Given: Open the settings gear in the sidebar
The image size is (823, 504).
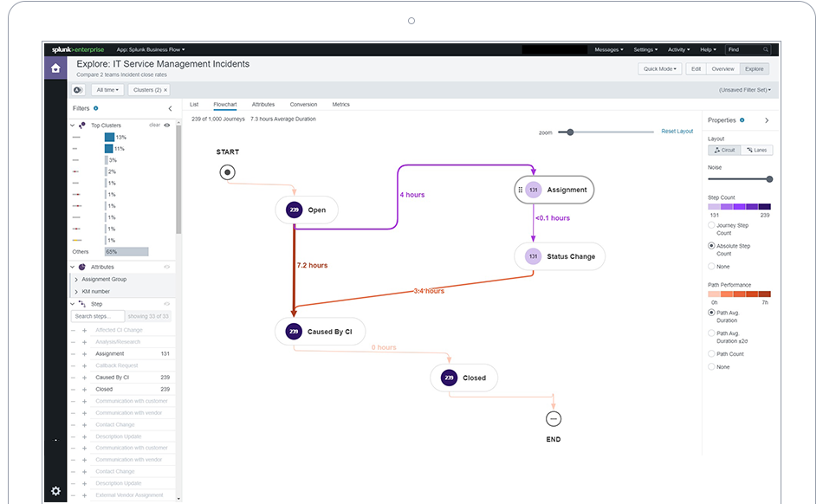Looking at the screenshot, I should (55, 491).
